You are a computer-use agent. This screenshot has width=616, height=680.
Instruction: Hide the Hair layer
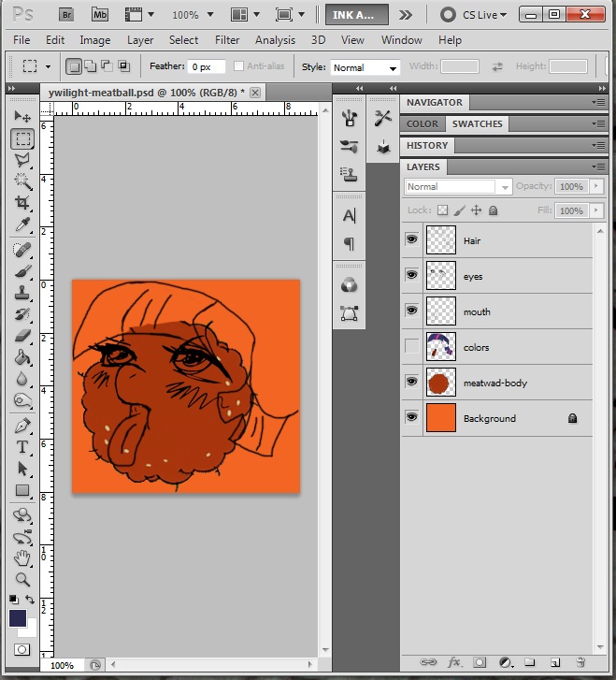pos(411,240)
